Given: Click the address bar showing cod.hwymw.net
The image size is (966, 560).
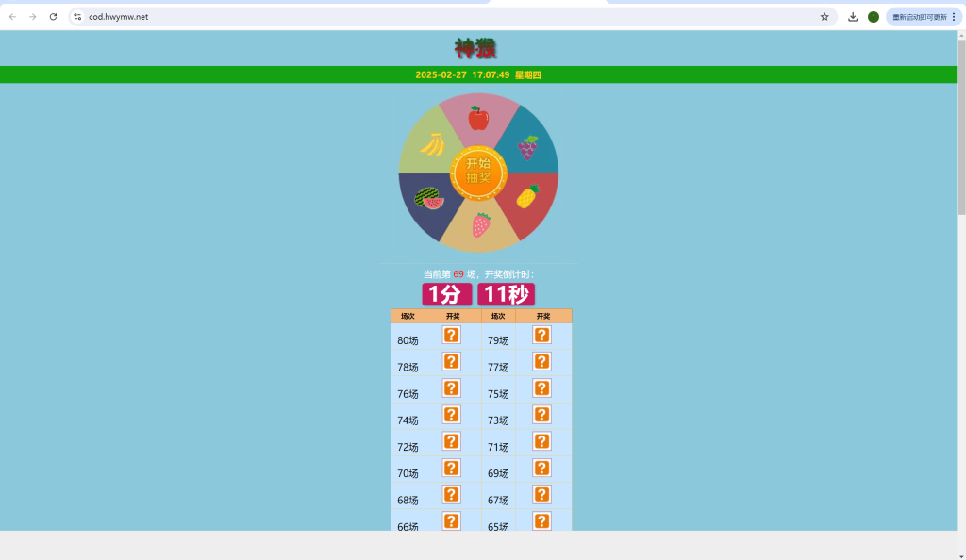Looking at the screenshot, I should pos(377,17).
